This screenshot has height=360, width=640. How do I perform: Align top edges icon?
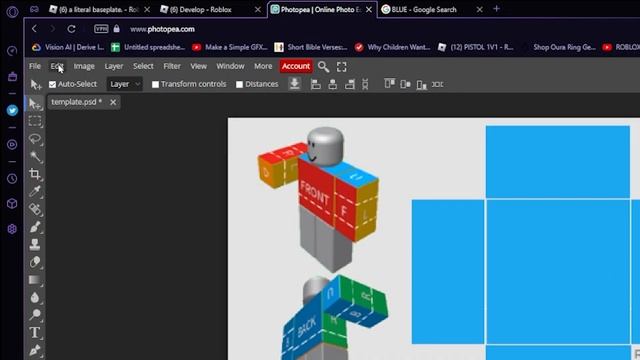389,84
